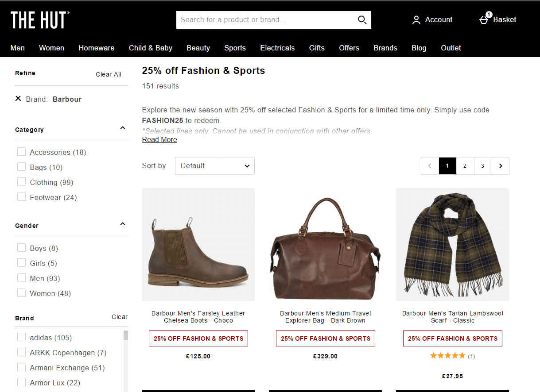Open the Offers navigation menu
The height and width of the screenshot is (392, 540).
[x=349, y=48]
